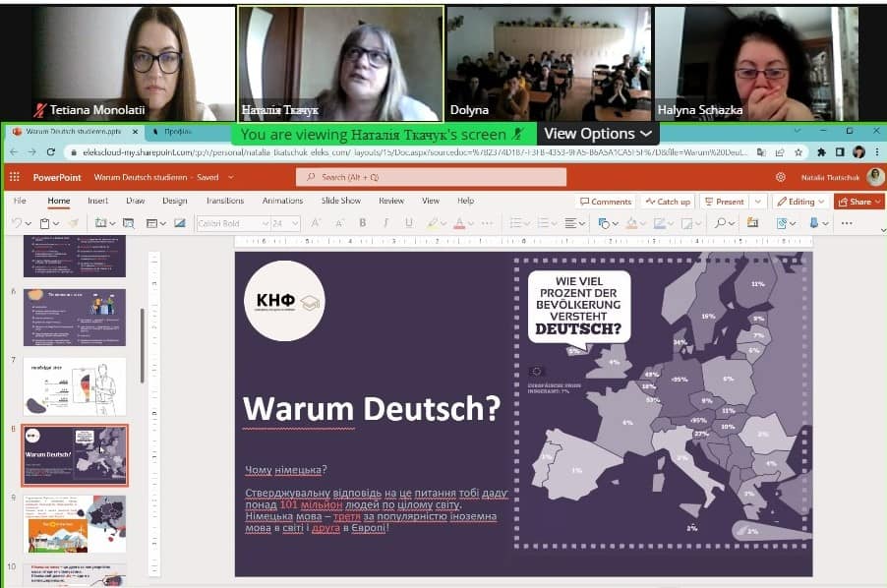Click the settings gear in PowerPoint header
887x588 pixels.
[781, 177]
